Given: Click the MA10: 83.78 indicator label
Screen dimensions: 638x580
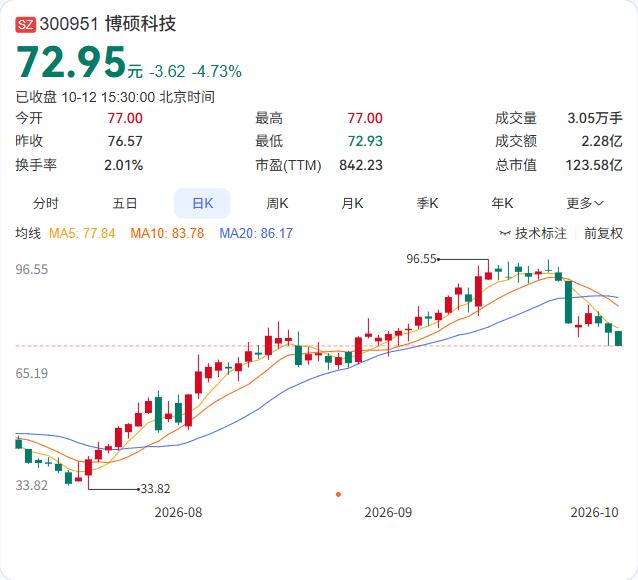Looking at the screenshot, I should pos(167,233).
